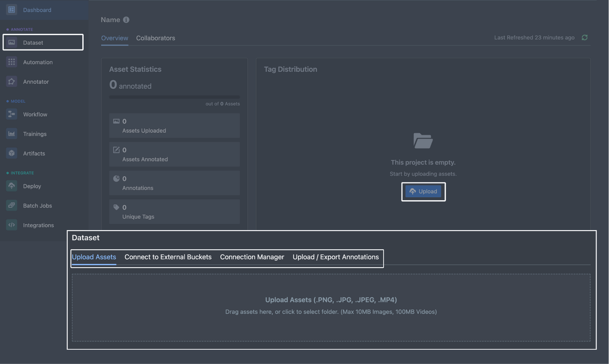Click the 'Dataset' panel heading
The width and height of the screenshot is (609, 364).
click(86, 238)
